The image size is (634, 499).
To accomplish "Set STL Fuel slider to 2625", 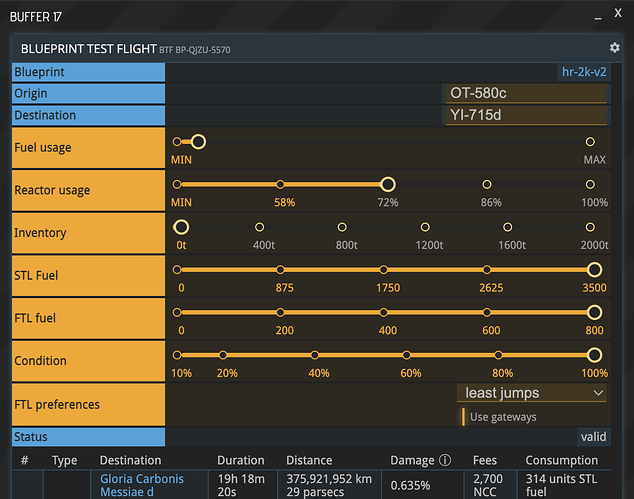I will point(487,270).
